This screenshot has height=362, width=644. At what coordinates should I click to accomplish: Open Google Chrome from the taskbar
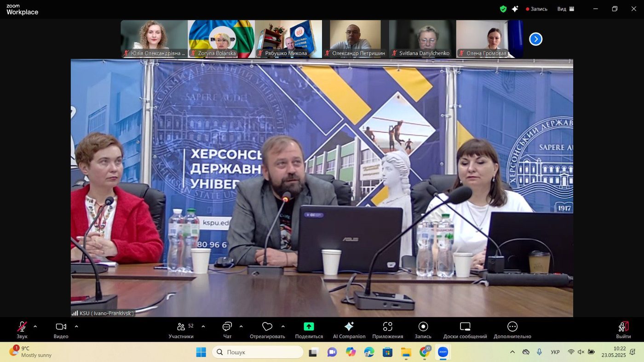425,352
